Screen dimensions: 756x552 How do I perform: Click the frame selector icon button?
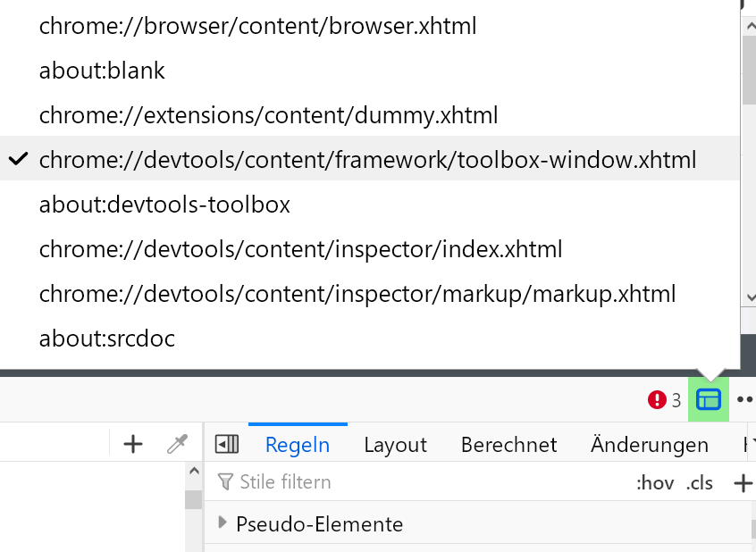pyautogui.click(x=709, y=399)
